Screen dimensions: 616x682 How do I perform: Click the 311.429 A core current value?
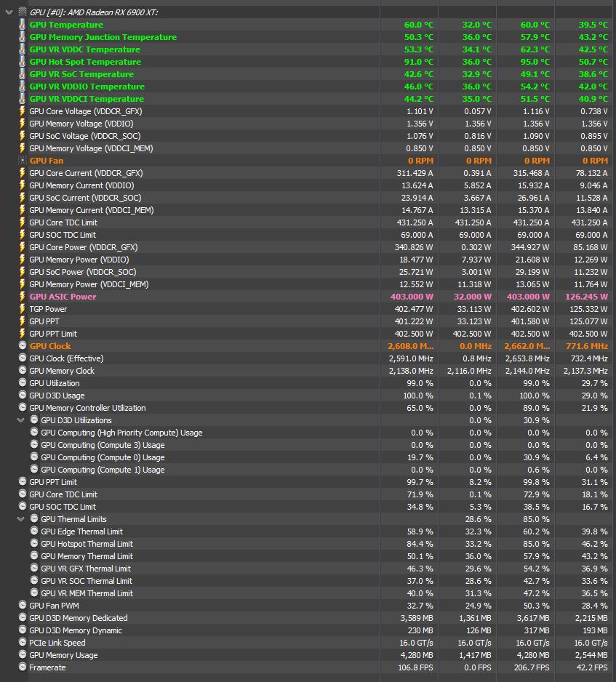click(415, 173)
